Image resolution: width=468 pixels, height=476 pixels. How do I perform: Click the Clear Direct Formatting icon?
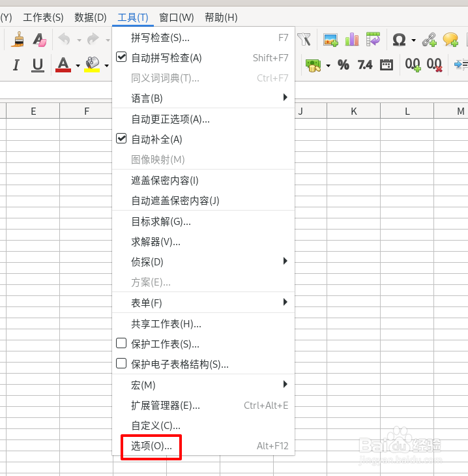point(40,40)
